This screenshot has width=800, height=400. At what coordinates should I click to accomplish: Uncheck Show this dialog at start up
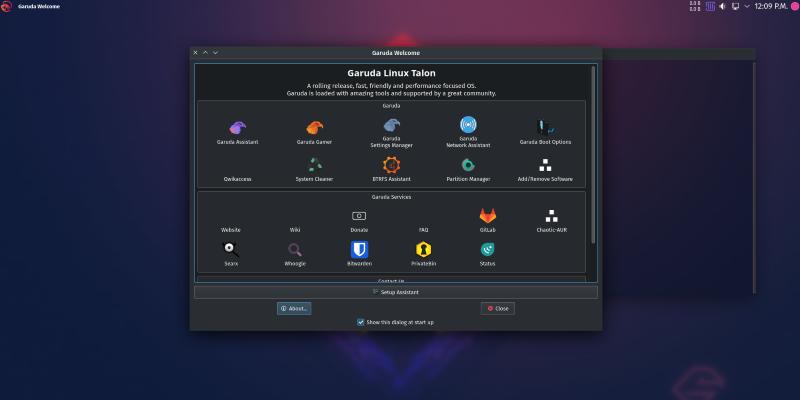point(361,322)
